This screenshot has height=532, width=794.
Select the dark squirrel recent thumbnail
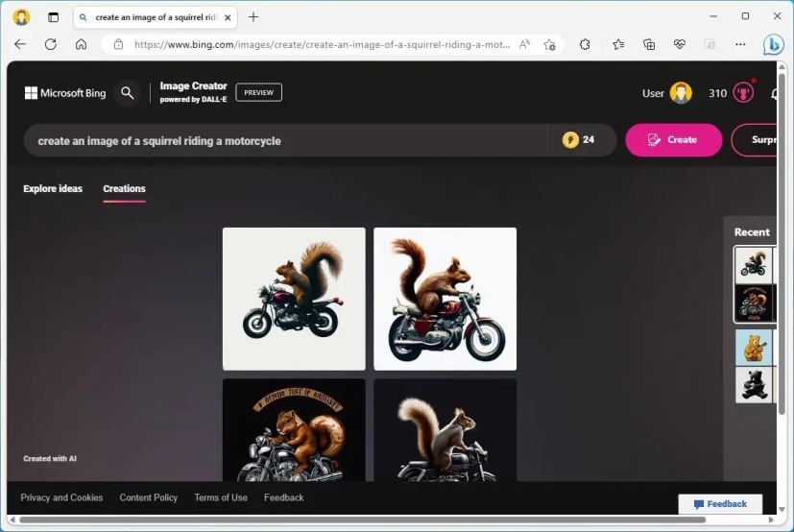754,302
